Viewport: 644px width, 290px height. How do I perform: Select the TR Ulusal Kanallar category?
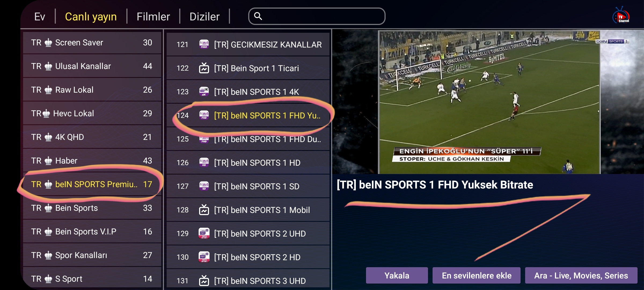tap(92, 66)
